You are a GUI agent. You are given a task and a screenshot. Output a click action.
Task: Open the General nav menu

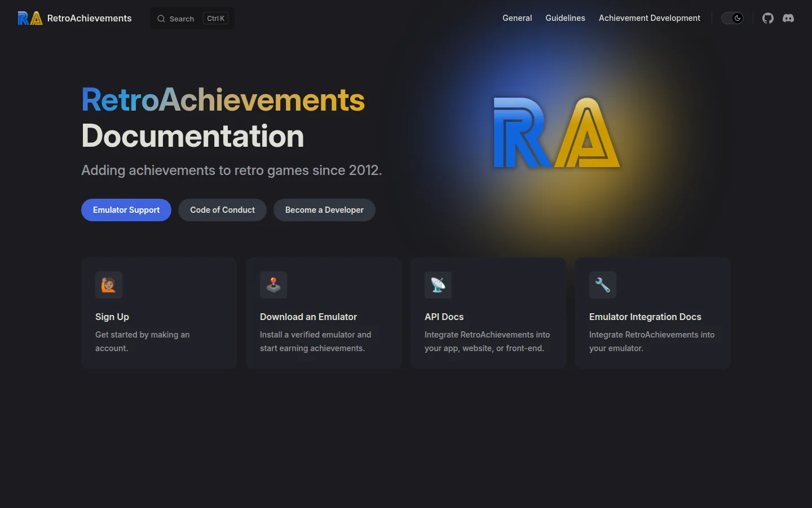517,18
